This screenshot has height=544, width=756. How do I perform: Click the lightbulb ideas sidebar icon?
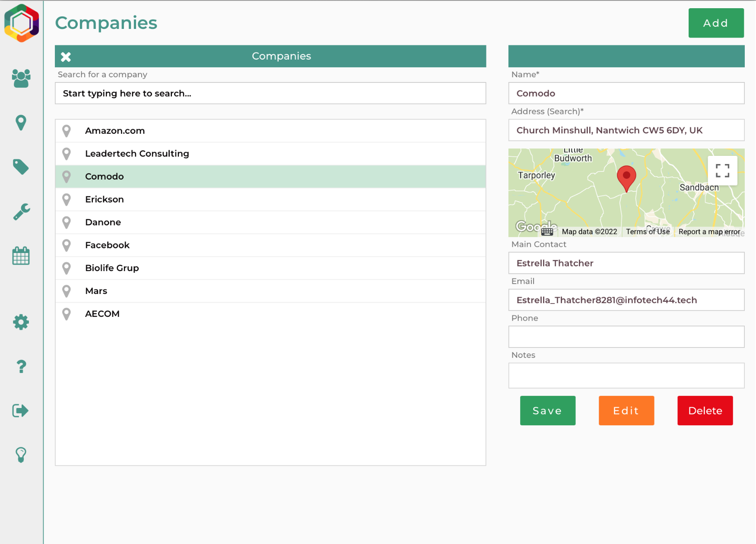coord(21,455)
